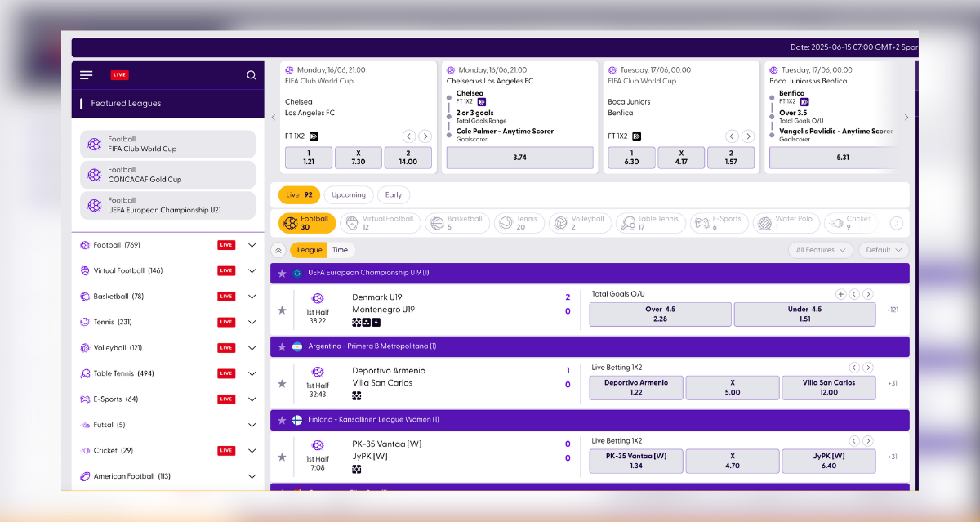The width and height of the screenshot is (980, 522).
Task: Select League sorting toggle
Action: pyautogui.click(x=310, y=250)
